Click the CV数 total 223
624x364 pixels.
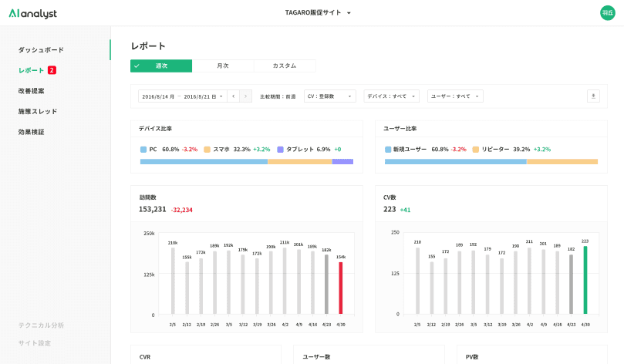[x=390, y=209]
